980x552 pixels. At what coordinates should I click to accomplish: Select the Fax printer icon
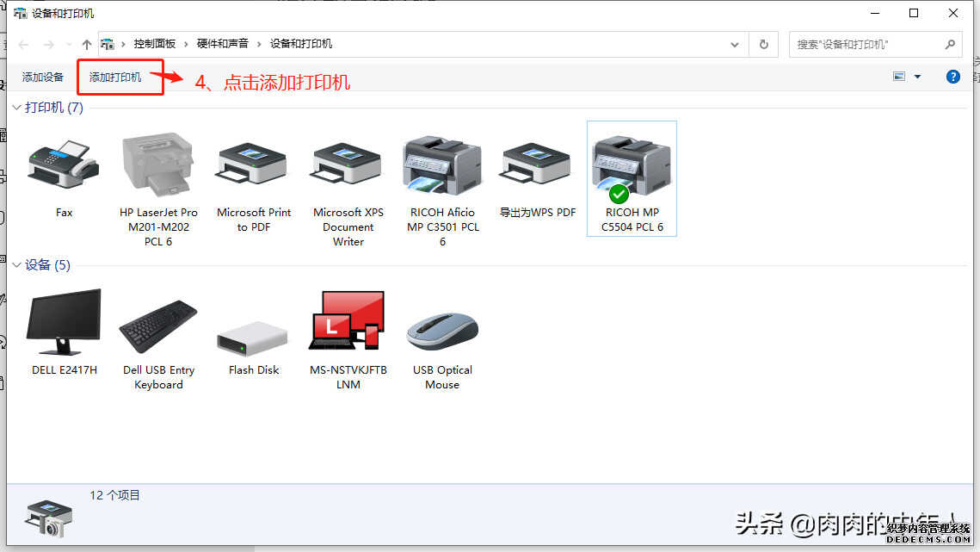point(63,164)
